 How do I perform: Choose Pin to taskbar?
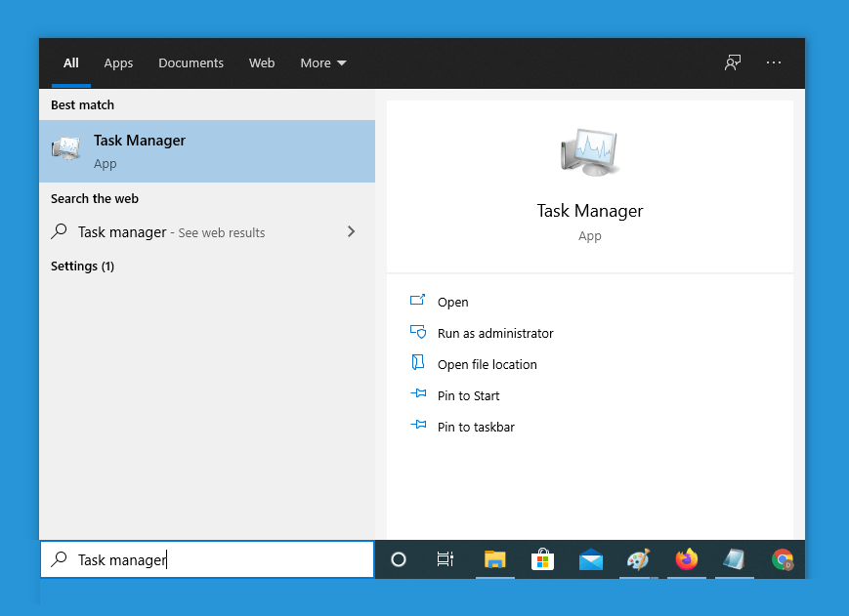(x=476, y=427)
